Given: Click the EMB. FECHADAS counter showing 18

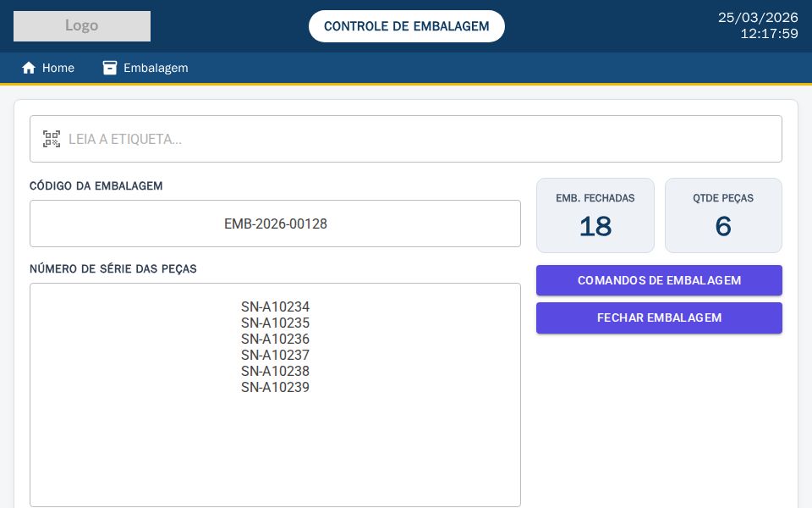Looking at the screenshot, I should point(595,216).
